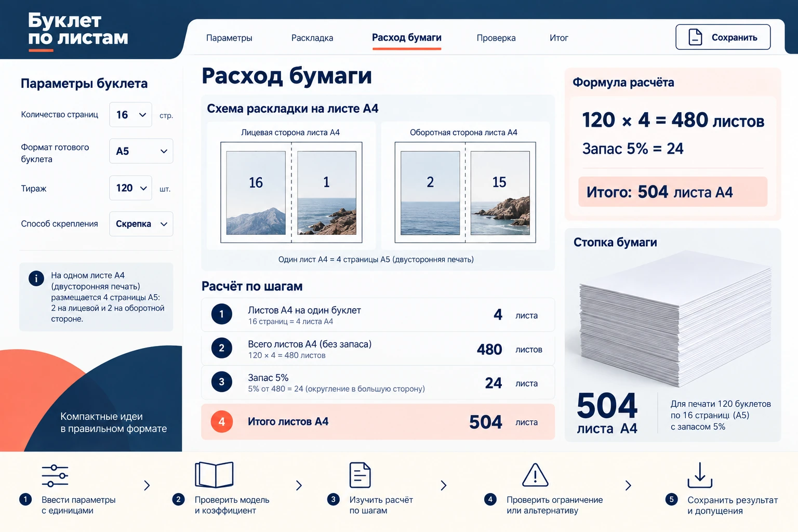Screen dimensions: 798x532
Task: Go to the Итог tab
Action: [559, 38]
